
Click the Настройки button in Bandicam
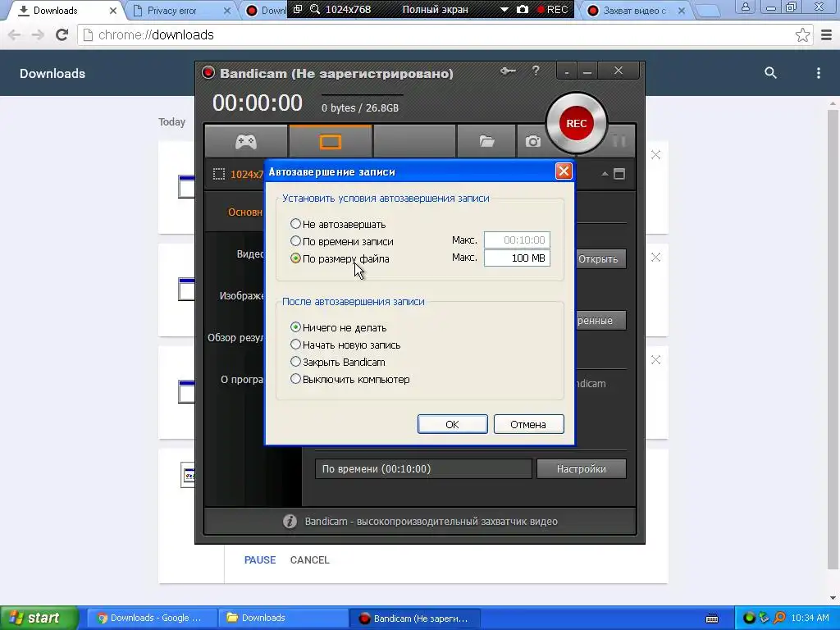(x=582, y=468)
